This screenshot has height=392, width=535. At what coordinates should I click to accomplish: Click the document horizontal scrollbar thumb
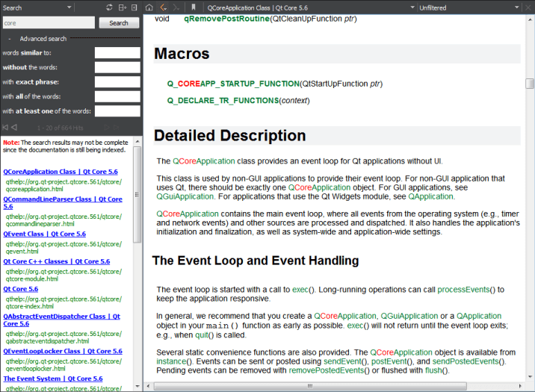(310, 386)
